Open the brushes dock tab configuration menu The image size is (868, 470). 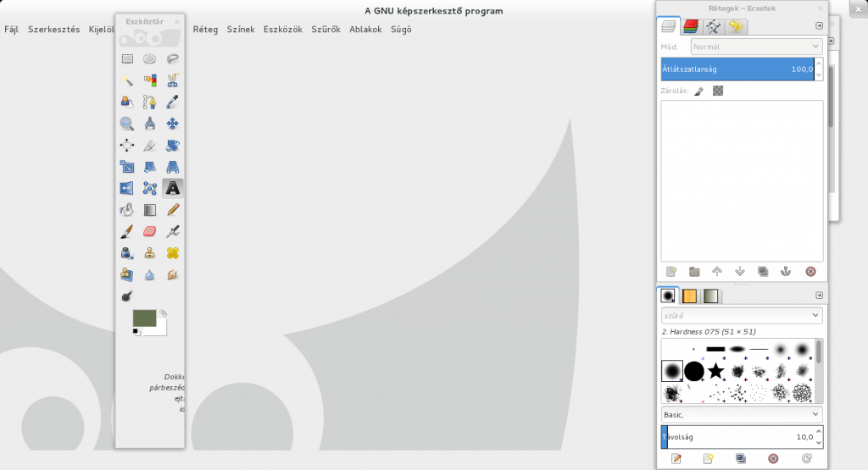click(820, 296)
